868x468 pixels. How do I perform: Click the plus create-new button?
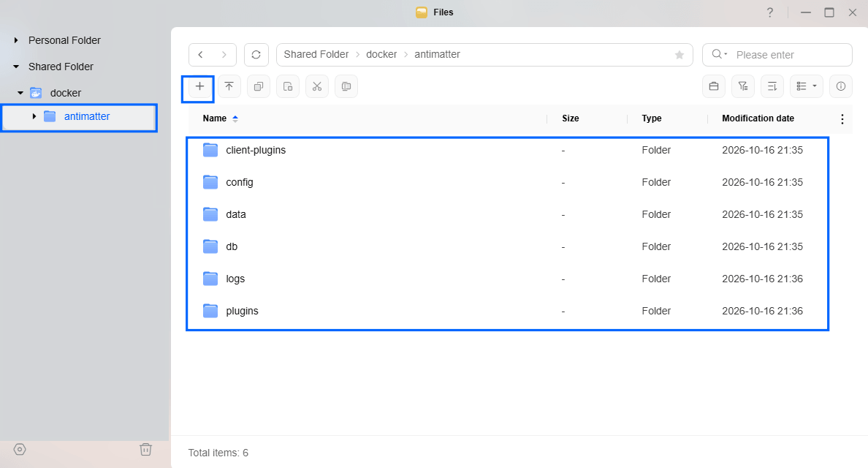pos(200,86)
